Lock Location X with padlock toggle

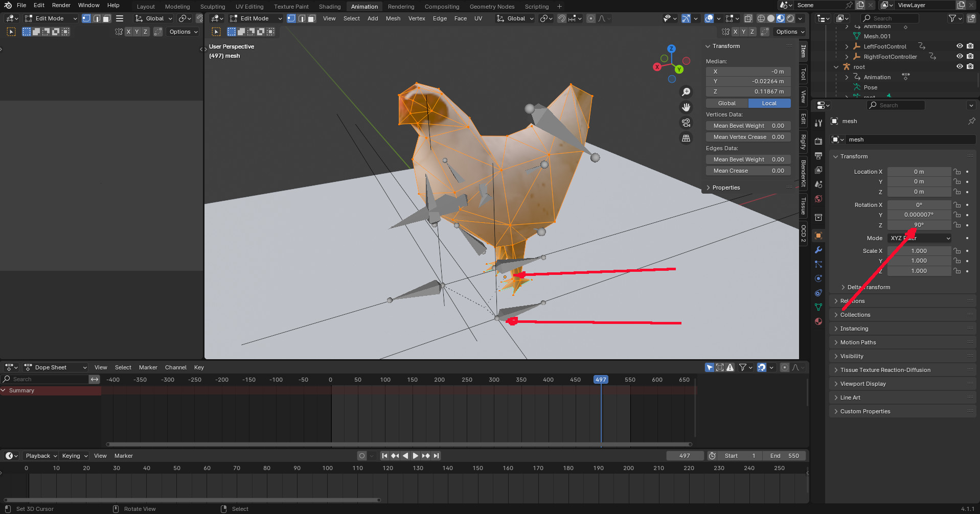click(x=957, y=172)
